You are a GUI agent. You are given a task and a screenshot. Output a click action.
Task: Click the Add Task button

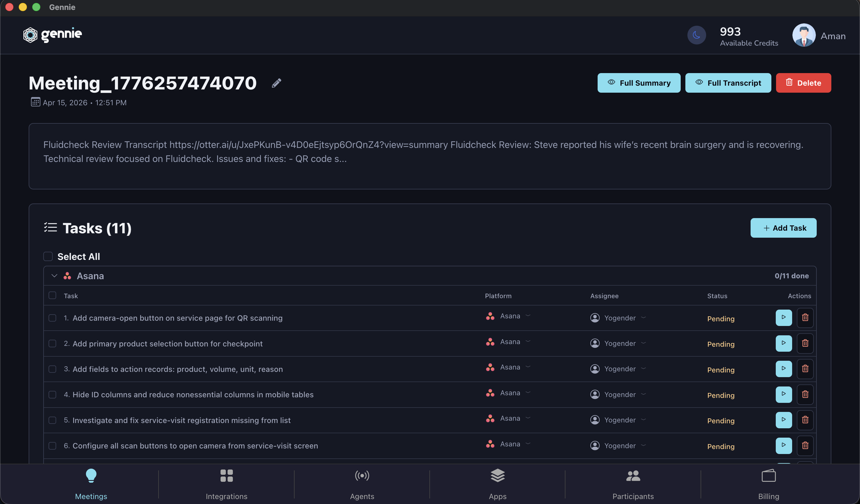[x=783, y=228]
